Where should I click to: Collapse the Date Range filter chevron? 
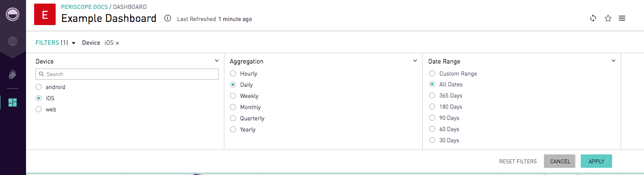(x=613, y=61)
